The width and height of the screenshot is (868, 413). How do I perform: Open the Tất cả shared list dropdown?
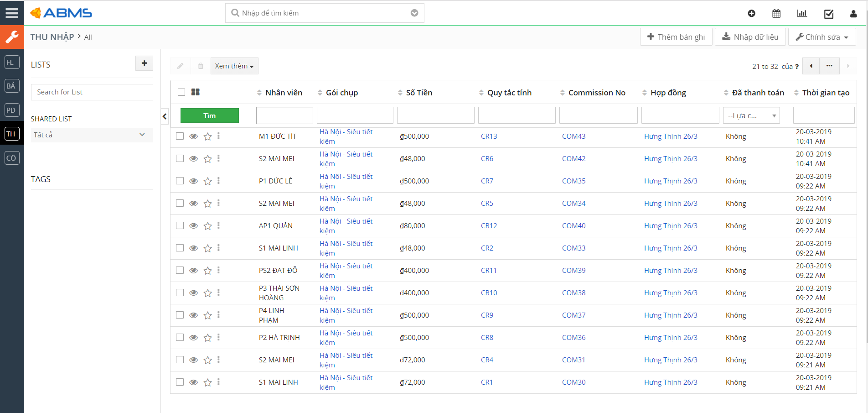92,135
